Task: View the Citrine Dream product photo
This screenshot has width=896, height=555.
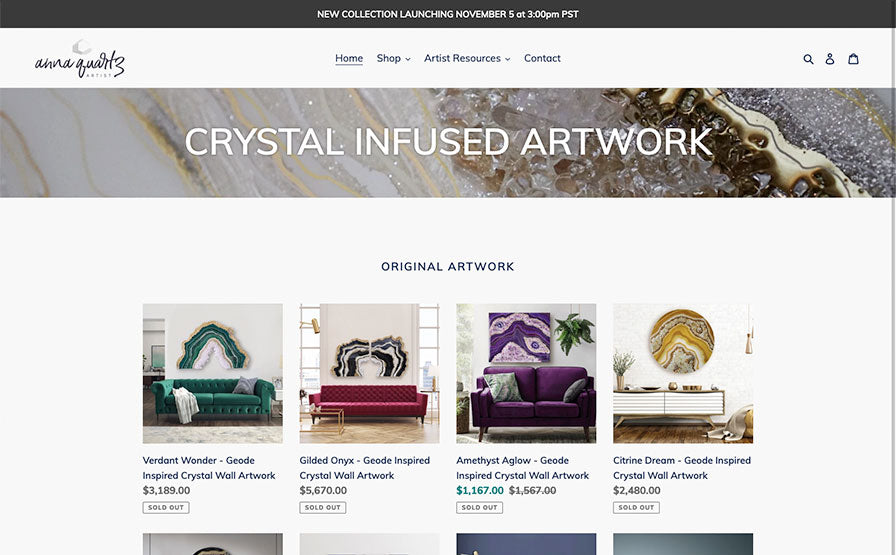Action: coord(683,373)
